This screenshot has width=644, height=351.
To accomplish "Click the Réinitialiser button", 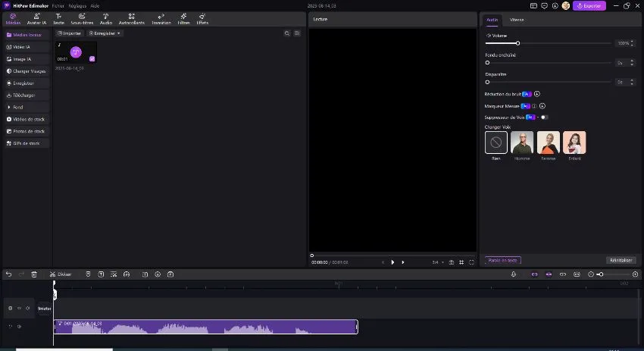I will click(621, 260).
